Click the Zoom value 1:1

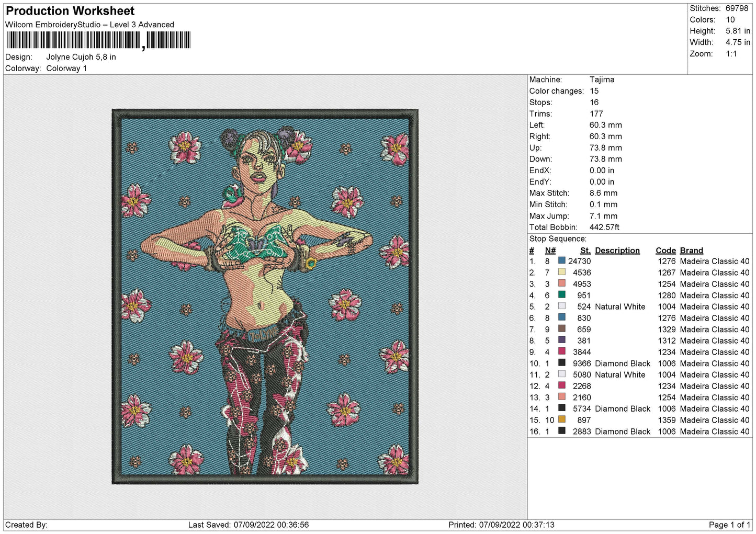click(731, 54)
